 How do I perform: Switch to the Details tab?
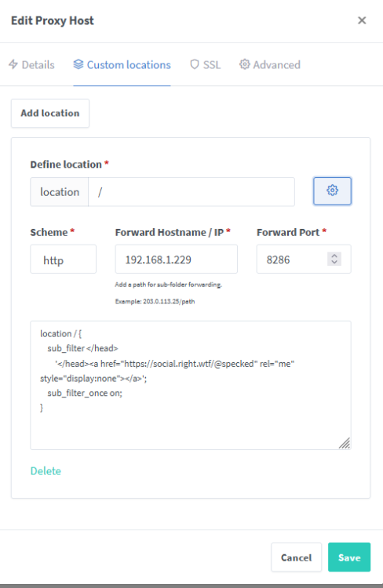(x=32, y=65)
